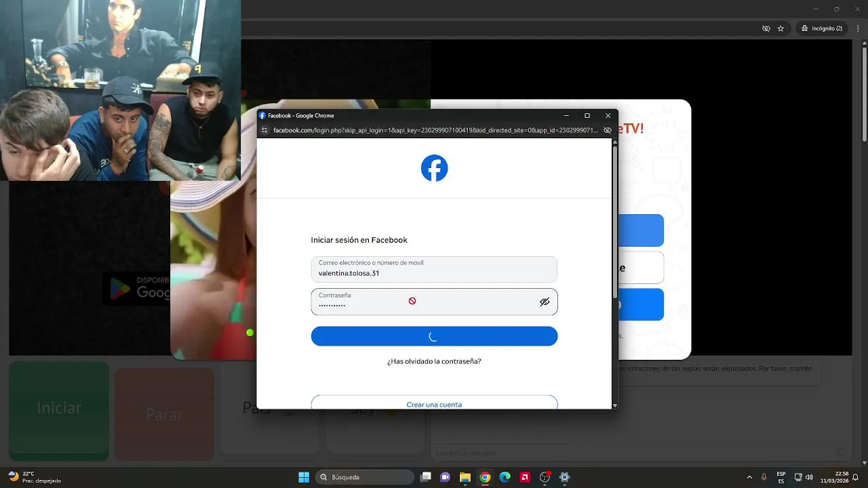Click the taskbar Búsqueda search box
The height and width of the screenshot is (488, 868).
[x=366, y=477]
